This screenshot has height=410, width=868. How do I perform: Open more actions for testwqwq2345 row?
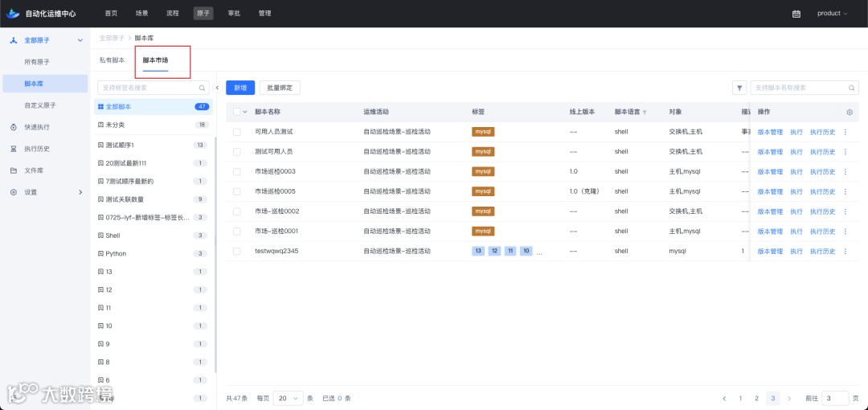coord(845,252)
